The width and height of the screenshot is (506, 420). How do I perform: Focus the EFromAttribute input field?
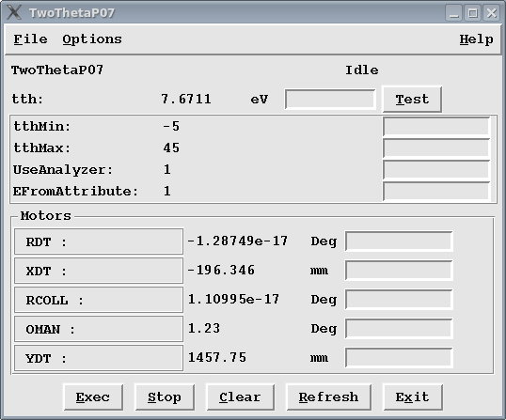436,192
